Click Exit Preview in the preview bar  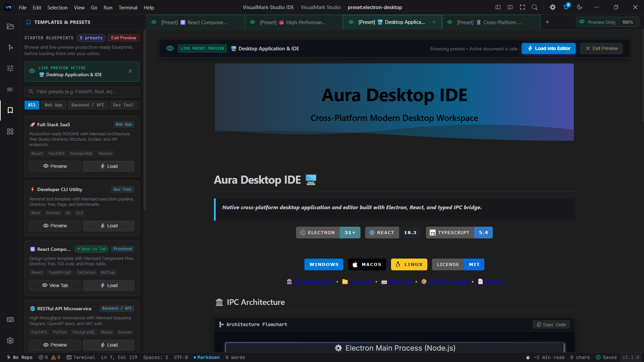coord(601,48)
